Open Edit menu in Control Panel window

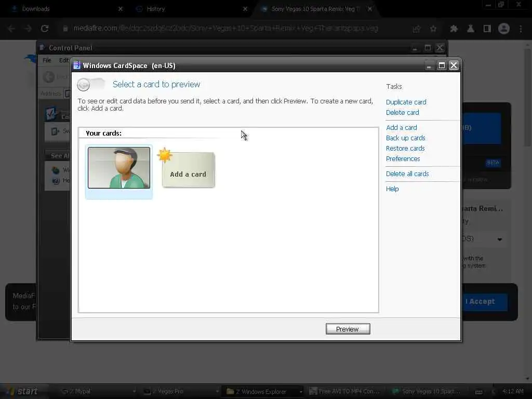[64, 60]
